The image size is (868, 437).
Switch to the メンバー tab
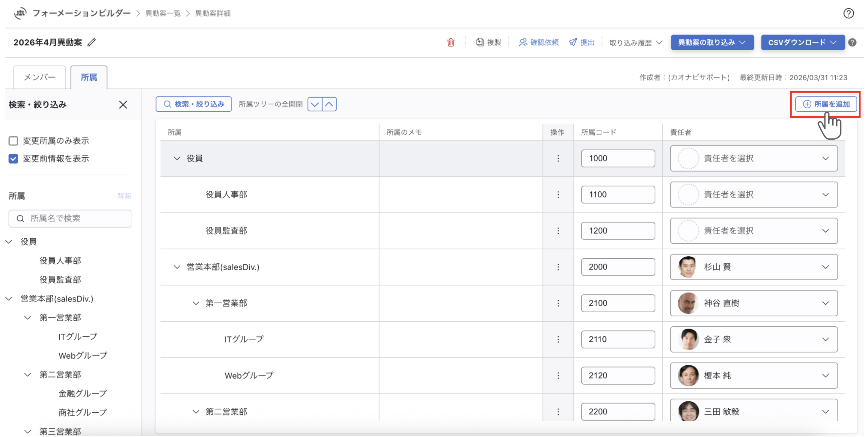click(40, 78)
